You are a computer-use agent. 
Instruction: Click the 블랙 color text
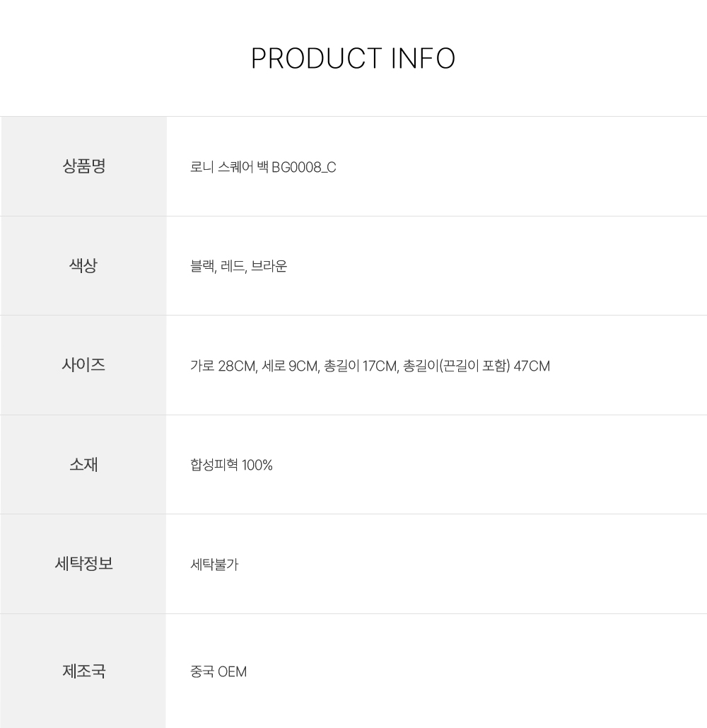(202, 267)
